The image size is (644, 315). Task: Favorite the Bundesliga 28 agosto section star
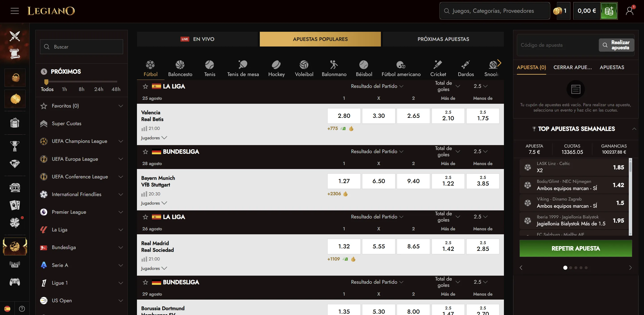pyautogui.click(x=145, y=152)
